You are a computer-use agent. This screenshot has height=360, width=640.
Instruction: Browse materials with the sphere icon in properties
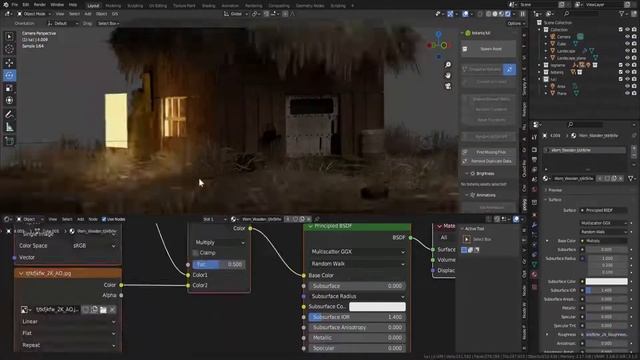click(546, 178)
